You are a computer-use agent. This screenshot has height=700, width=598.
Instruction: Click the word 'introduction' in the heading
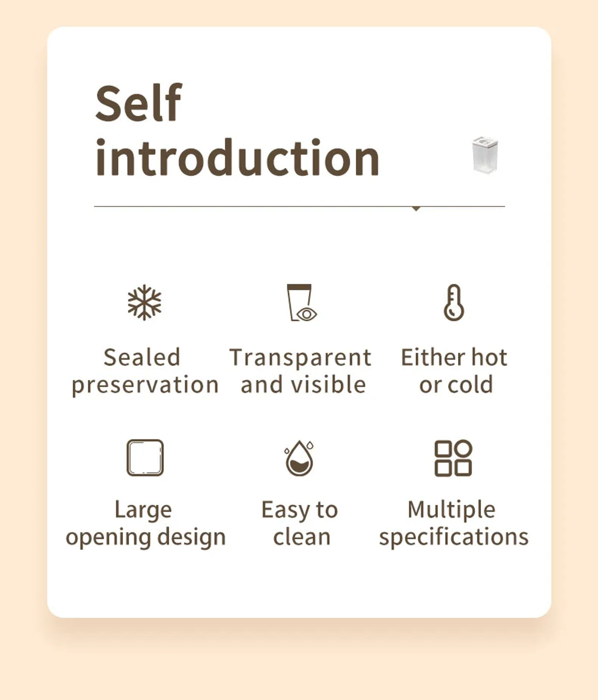click(x=237, y=157)
